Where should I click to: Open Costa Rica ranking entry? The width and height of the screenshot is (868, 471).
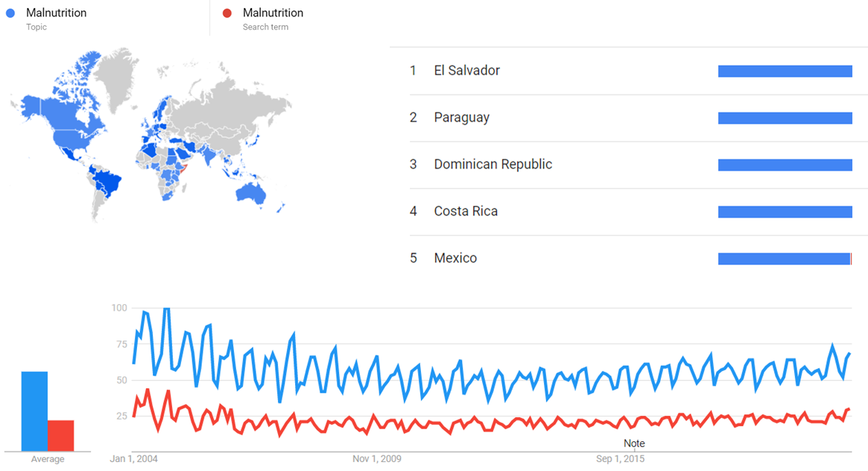click(466, 212)
